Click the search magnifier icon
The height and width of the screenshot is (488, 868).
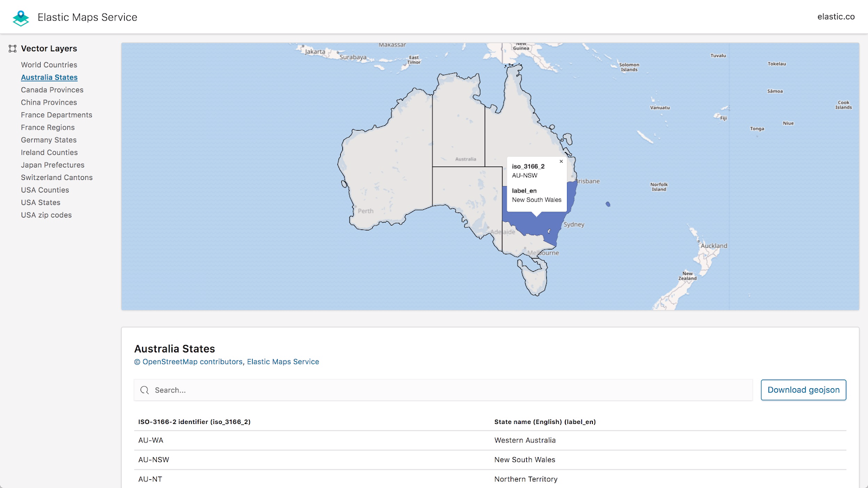click(144, 390)
